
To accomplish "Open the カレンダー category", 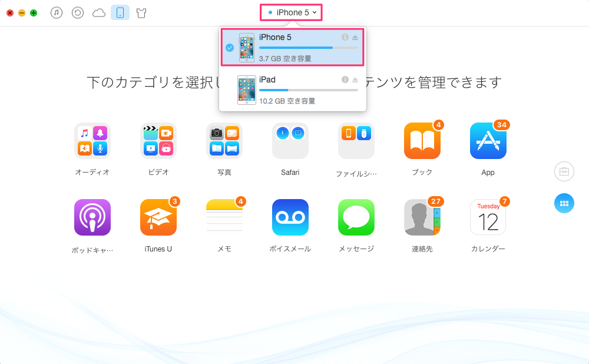I will [x=488, y=217].
